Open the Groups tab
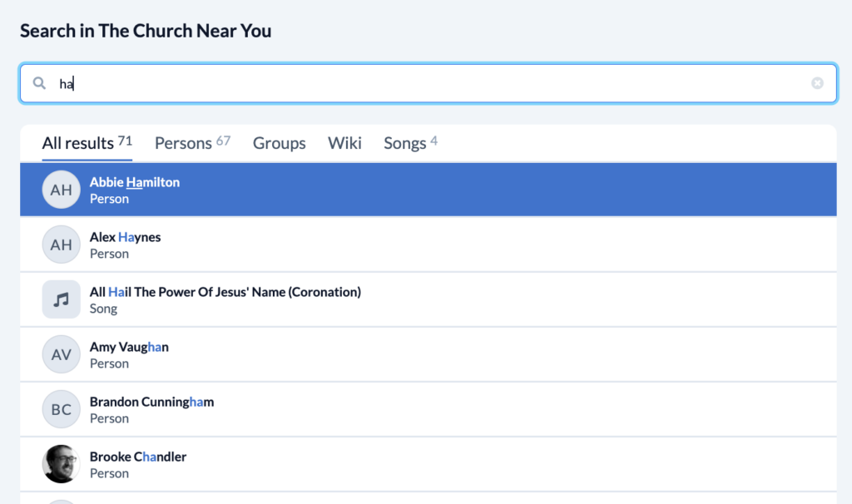Screen dimensions: 852x504 [x=280, y=143]
